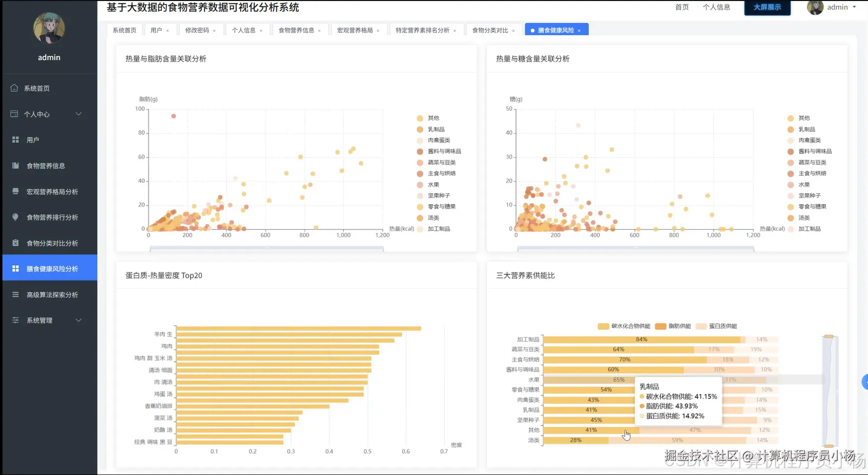This screenshot has width=868, height=475.
Task: Expand the 个人中心 submenu arrow
Action: 78,114
